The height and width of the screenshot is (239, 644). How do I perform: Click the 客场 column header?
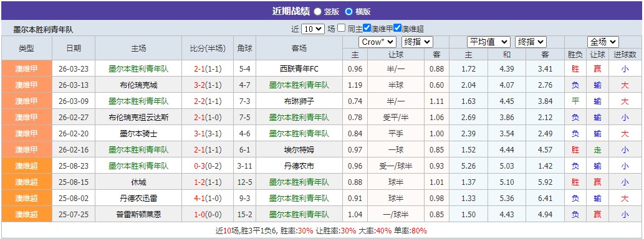(299, 48)
